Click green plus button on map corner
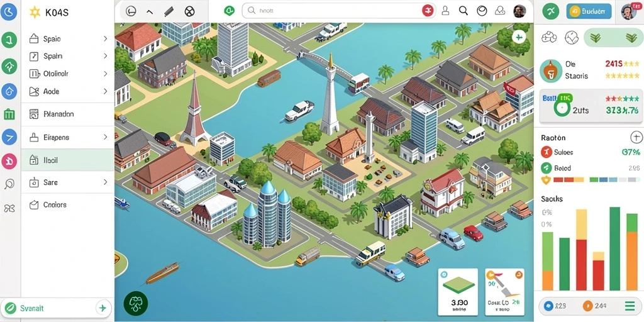 519,37
